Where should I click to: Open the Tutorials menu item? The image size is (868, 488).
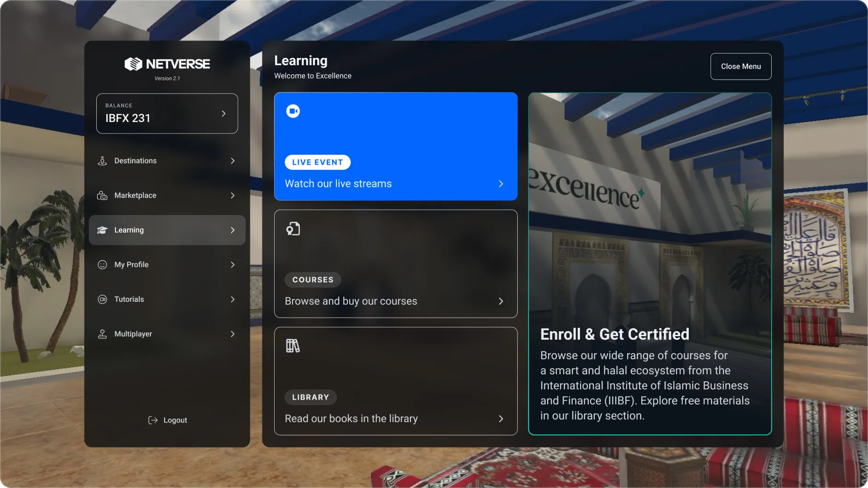167,299
